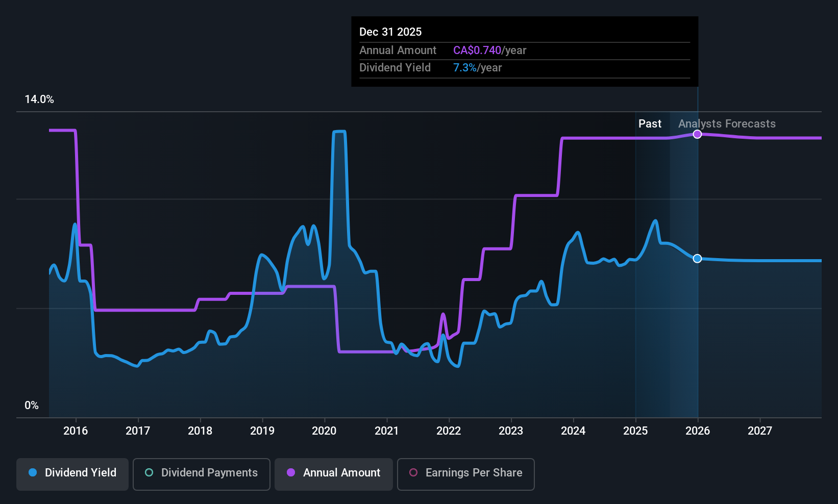The image size is (838, 504).
Task: Click the 2025 x-axis label
Action: coord(635,431)
